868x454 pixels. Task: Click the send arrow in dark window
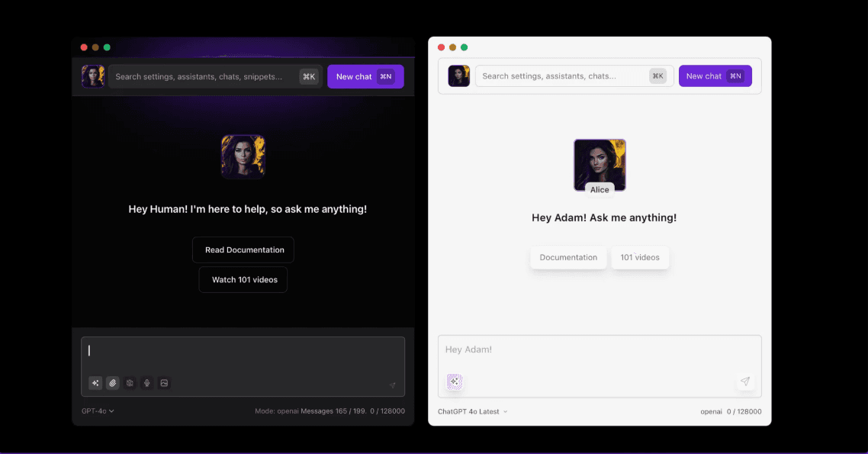click(392, 385)
